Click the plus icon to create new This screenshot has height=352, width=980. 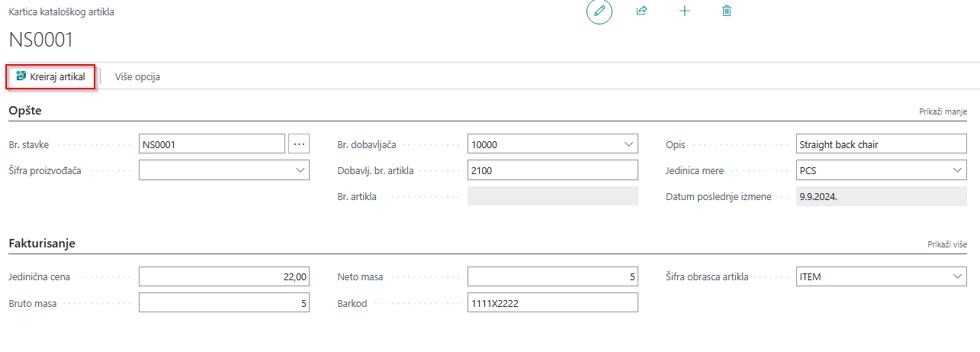point(684,11)
